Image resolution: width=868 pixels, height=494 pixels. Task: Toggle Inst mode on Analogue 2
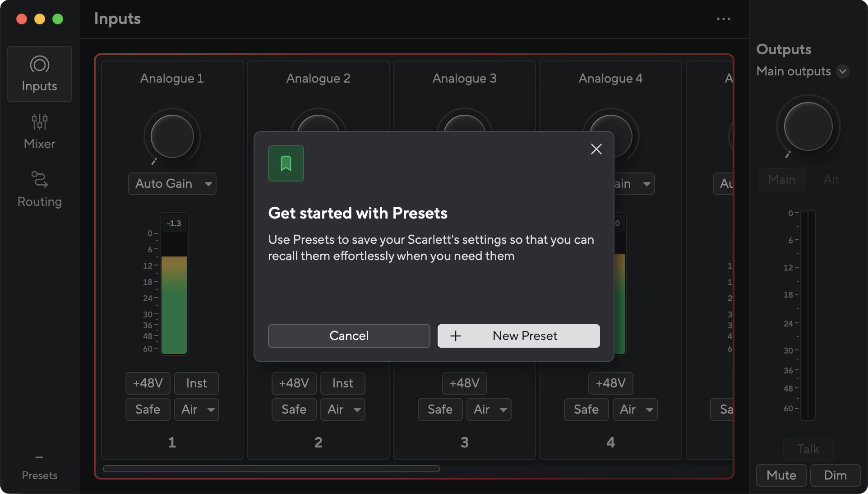pyautogui.click(x=342, y=383)
